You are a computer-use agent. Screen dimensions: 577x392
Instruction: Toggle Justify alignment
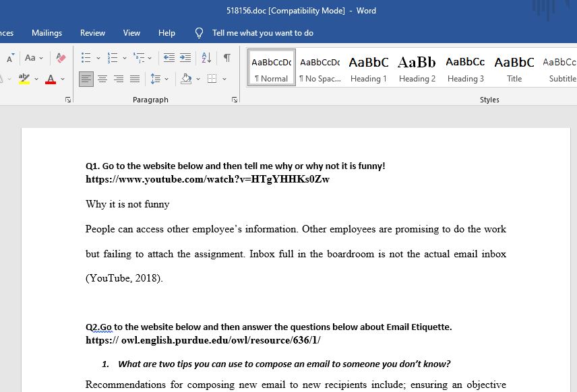(x=135, y=79)
